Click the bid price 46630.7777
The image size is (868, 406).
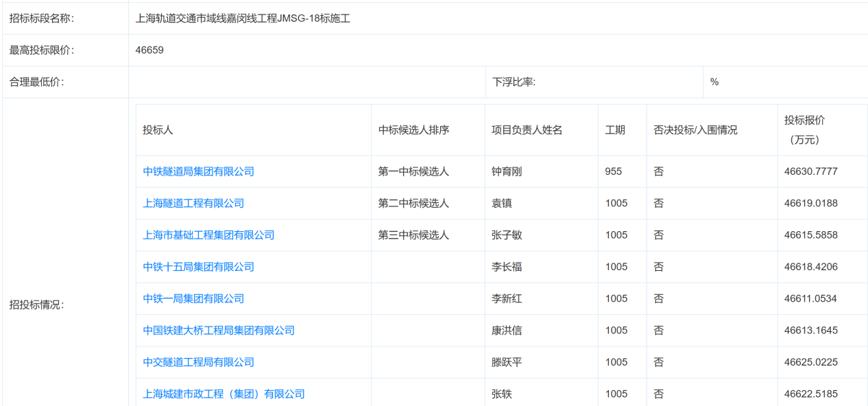(810, 171)
